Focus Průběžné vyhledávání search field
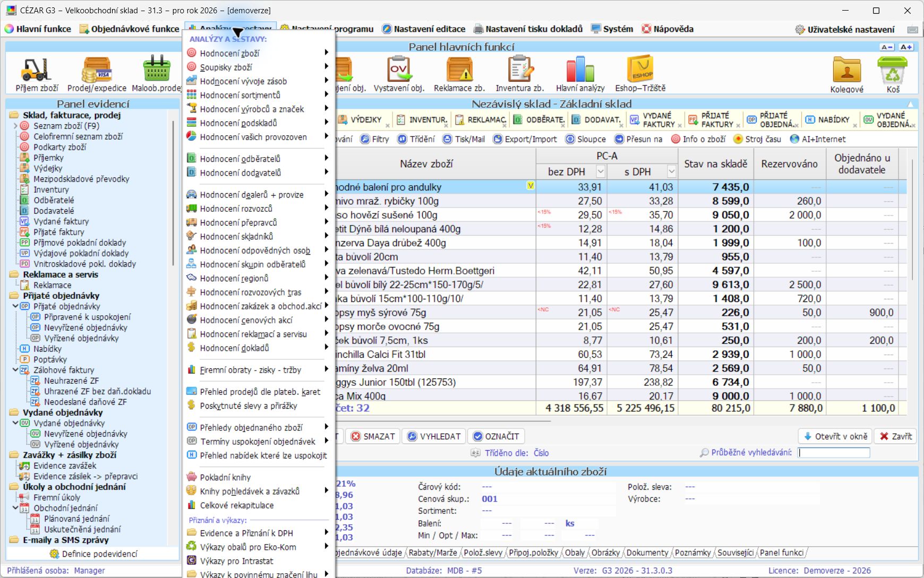 coord(834,453)
